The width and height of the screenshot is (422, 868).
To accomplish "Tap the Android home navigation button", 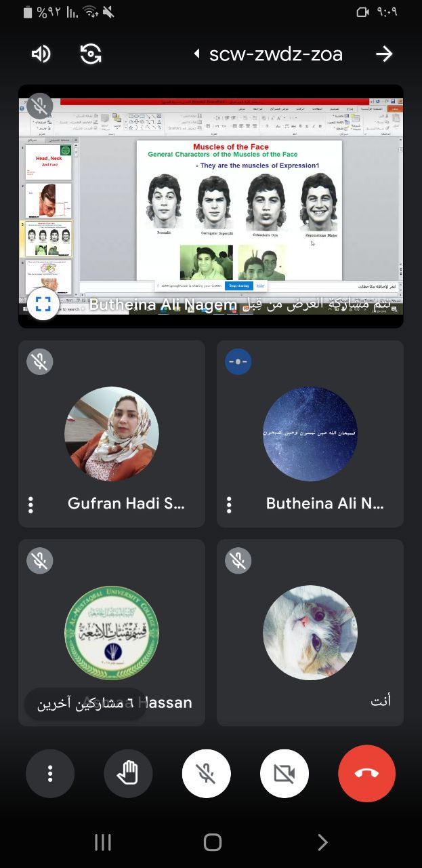I will [212, 842].
